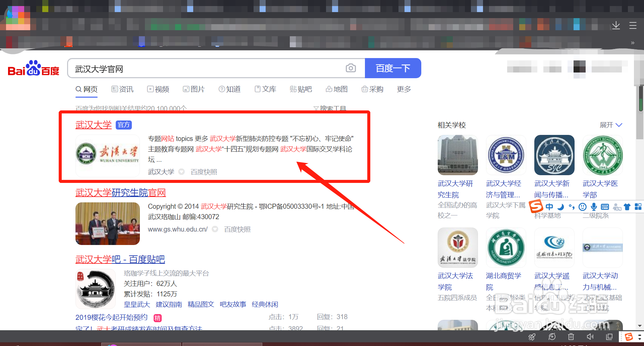
Task: Switch to the 图片 tab
Action: [x=194, y=89]
